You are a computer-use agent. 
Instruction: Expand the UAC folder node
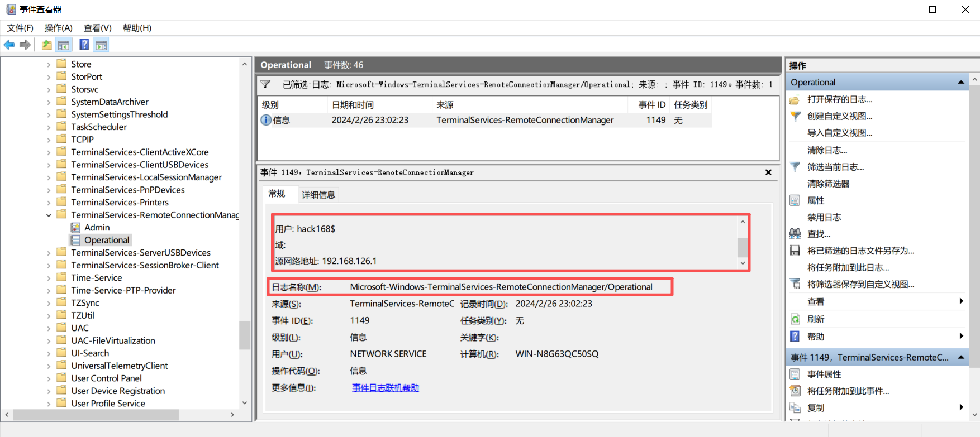(x=49, y=328)
